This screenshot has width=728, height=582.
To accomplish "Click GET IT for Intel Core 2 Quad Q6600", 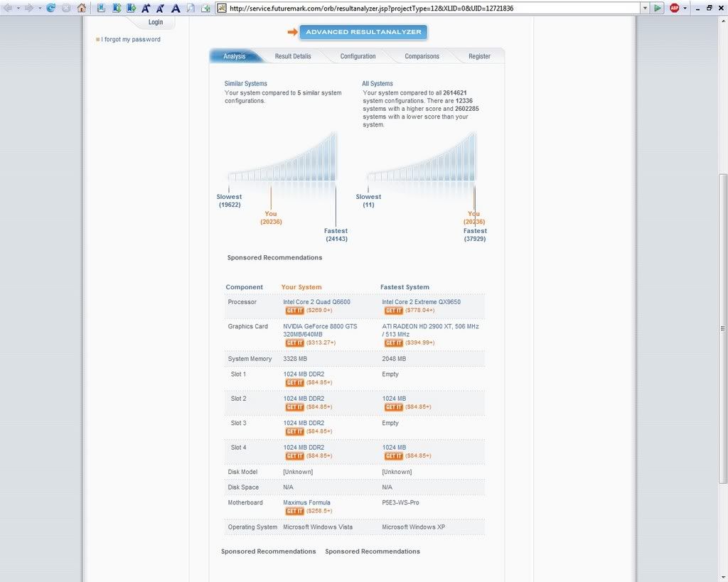I will [294, 311].
